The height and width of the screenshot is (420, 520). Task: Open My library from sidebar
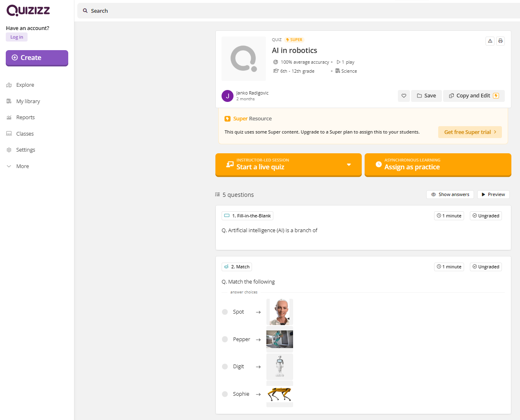coord(28,101)
